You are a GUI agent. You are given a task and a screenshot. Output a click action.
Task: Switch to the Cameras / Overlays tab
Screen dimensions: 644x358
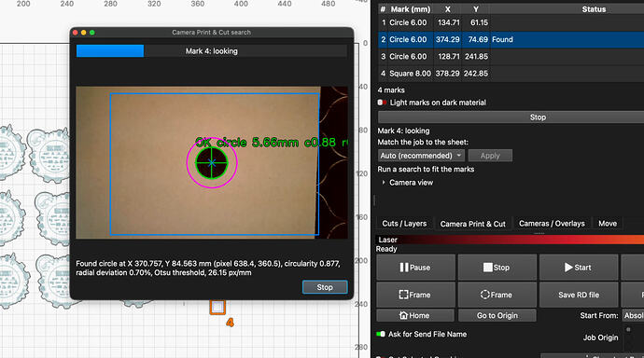tap(552, 224)
